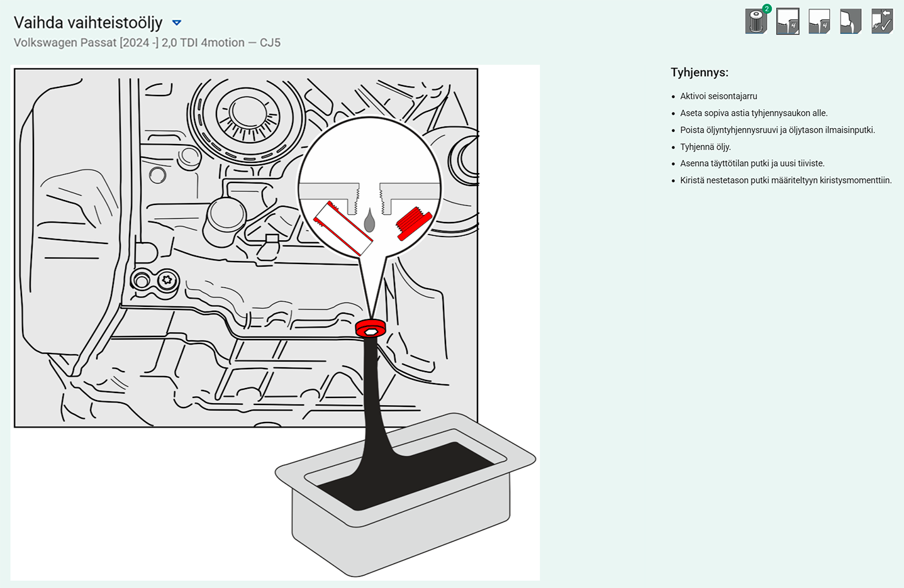Image resolution: width=904 pixels, height=588 pixels.
Task: Select the Asenna täyttötilan putki instruction
Action: coord(752,164)
